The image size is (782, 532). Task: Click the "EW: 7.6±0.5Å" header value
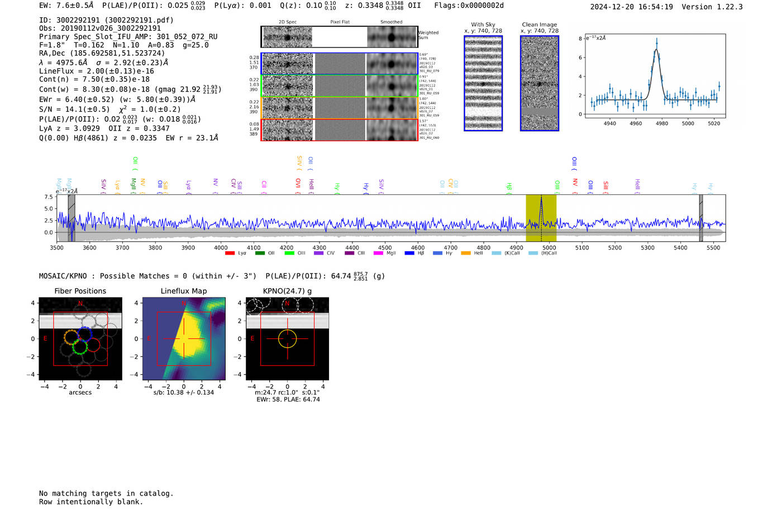[x=66, y=6]
